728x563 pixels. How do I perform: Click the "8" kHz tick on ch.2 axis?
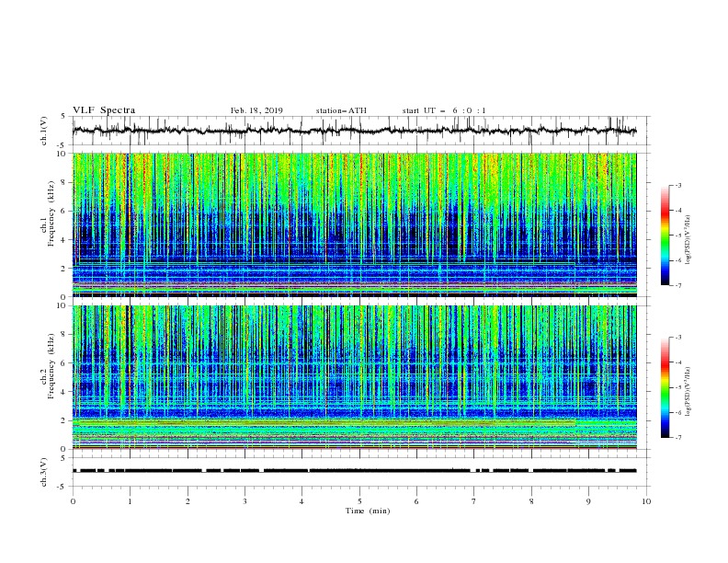[64, 335]
